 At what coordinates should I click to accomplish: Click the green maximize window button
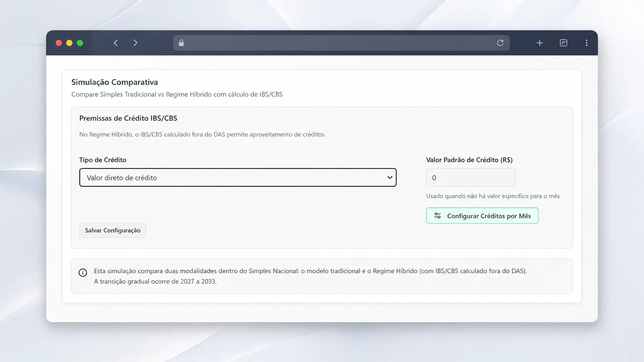pos(80,43)
